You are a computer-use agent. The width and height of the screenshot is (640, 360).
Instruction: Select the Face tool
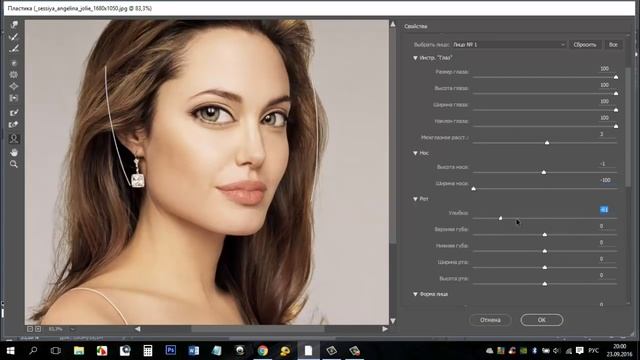(14, 138)
